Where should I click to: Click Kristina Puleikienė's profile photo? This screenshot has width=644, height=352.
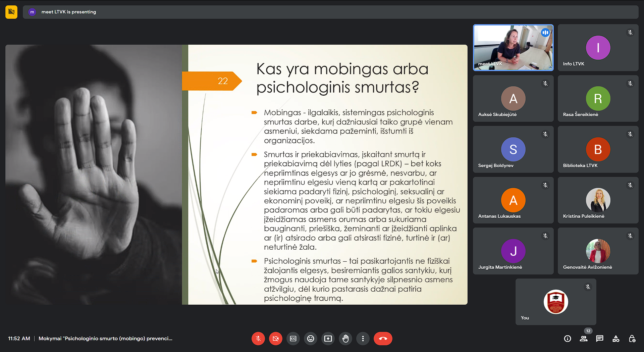(598, 200)
